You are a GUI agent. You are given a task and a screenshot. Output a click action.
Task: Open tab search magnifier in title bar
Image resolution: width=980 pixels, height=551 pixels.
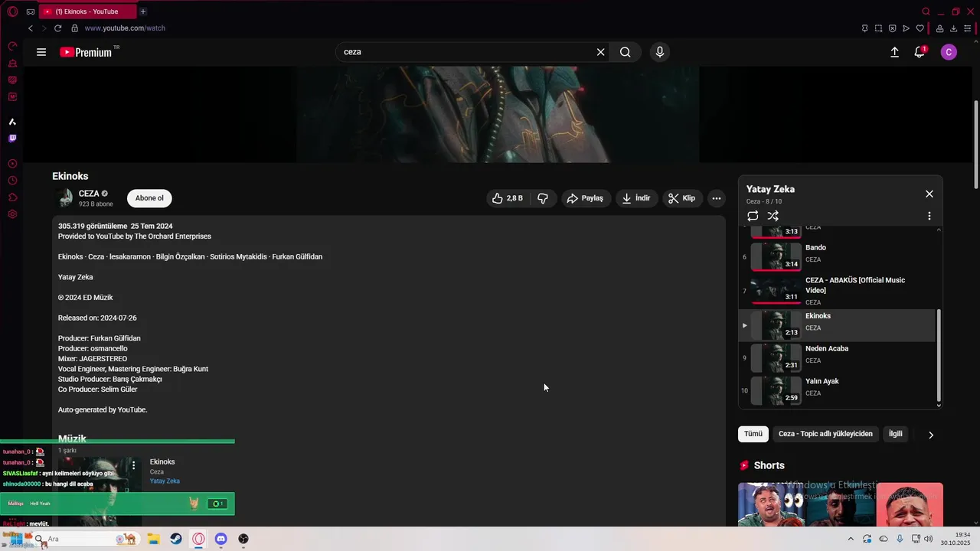point(926,11)
